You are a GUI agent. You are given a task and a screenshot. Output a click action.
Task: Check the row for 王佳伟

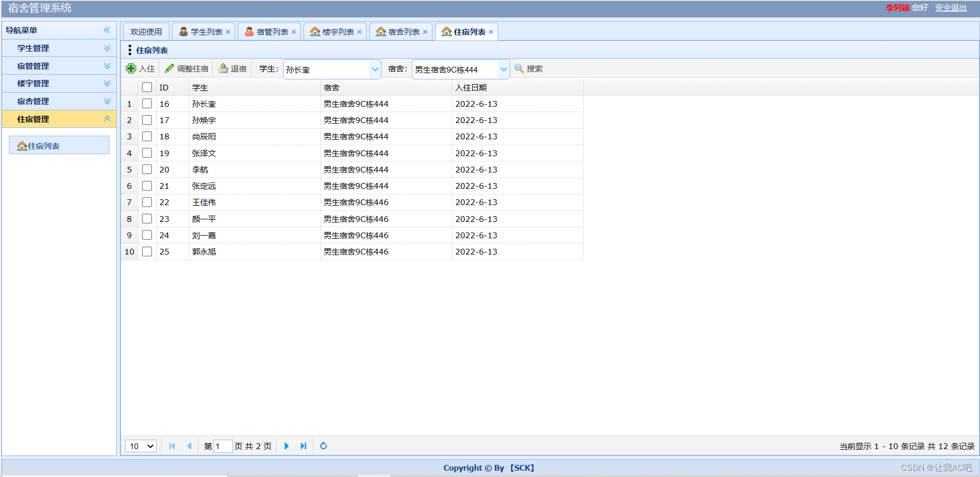147,202
